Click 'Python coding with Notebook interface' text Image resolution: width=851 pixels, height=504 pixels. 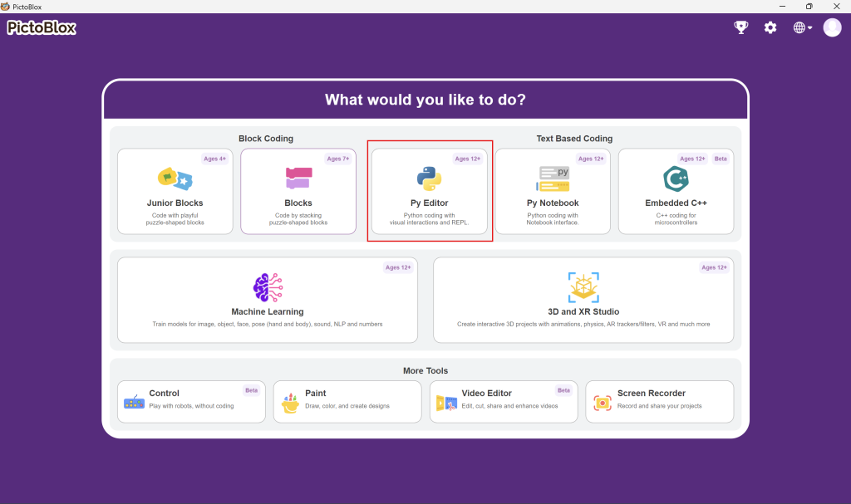tap(553, 219)
